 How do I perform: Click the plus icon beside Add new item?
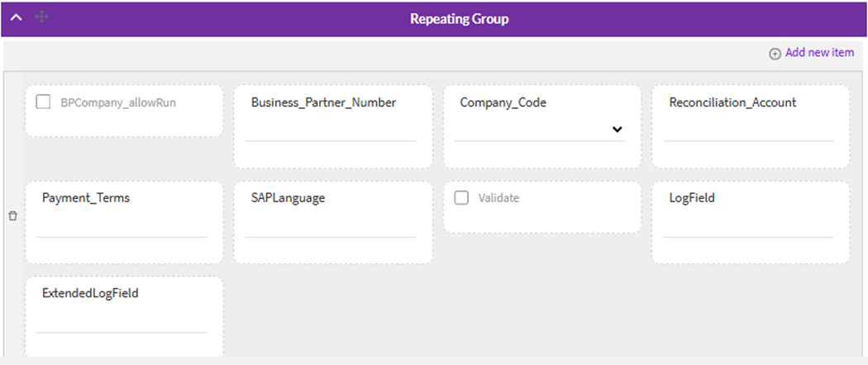pyautogui.click(x=775, y=54)
